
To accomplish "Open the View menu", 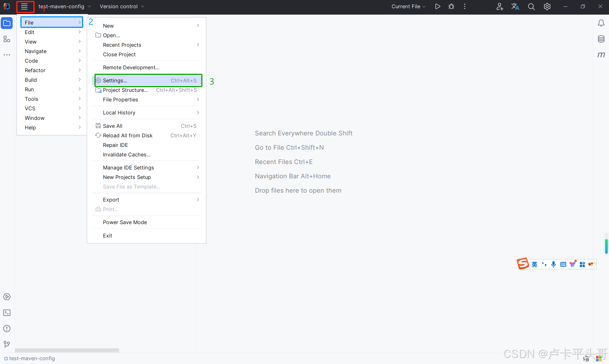I will click(x=52, y=42).
